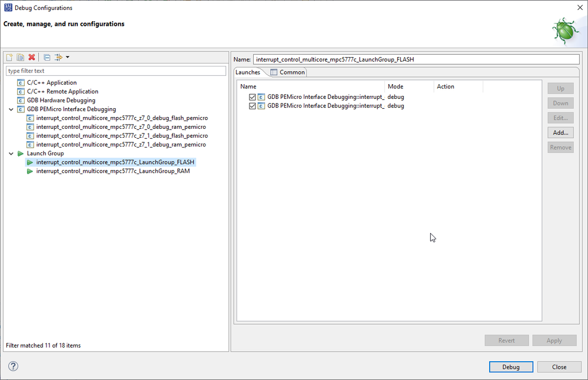Screen dimensions: 588x380
Task: Select GDB PEMicro Interface Debugging node
Action: (71, 109)
